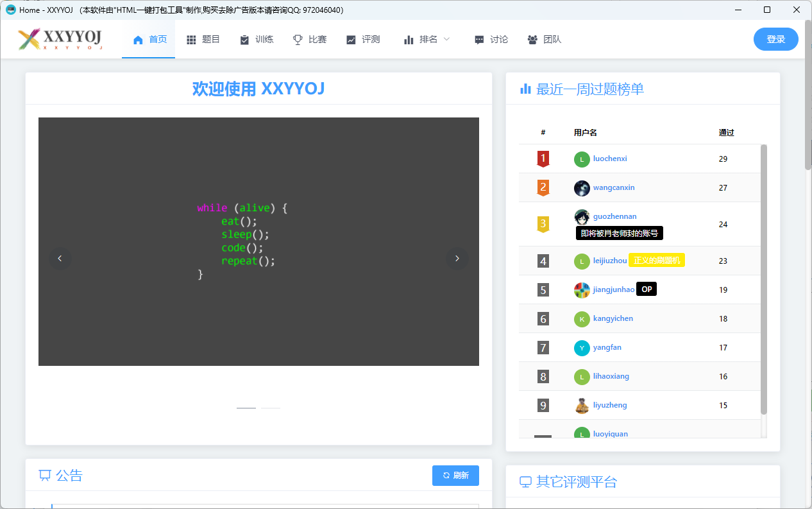Click the page vertical scrollbar
The width and height of the screenshot is (812, 509).
pos(808,94)
